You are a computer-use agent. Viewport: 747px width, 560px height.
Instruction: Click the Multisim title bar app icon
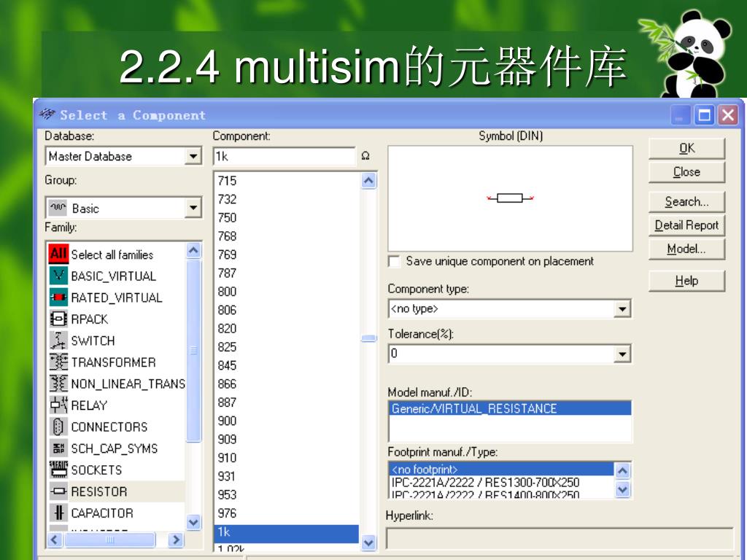point(47,114)
